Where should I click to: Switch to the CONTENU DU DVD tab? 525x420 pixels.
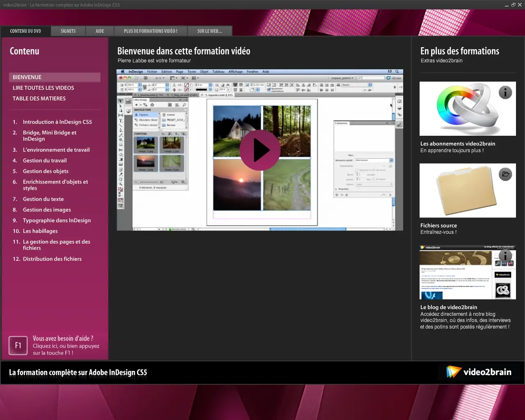coord(25,31)
